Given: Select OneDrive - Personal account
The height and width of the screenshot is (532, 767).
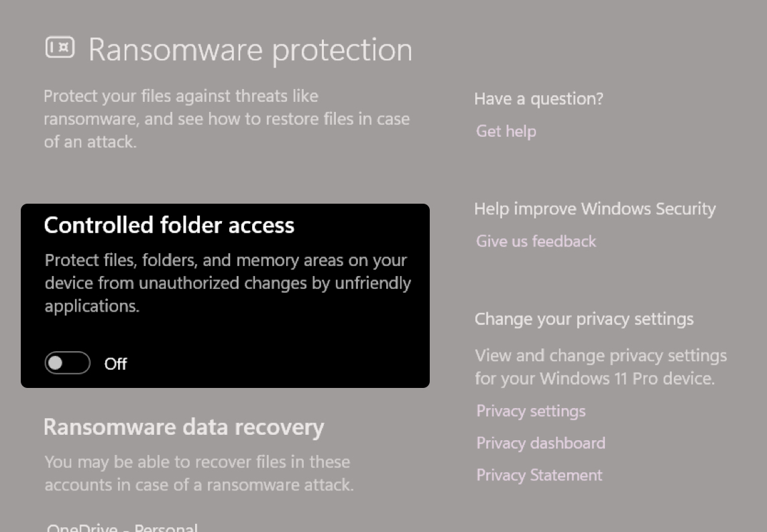Looking at the screenshot, I should click(121, 527).
